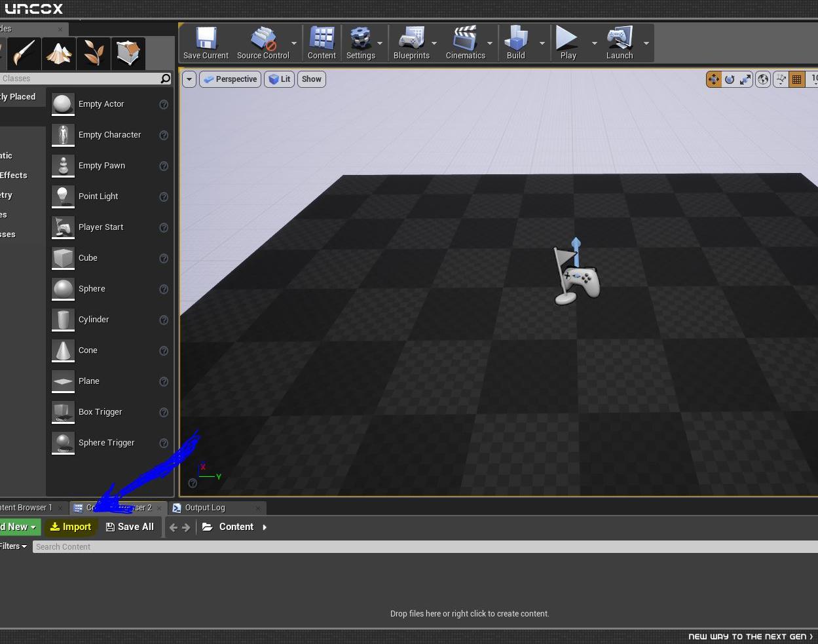Toggle grid snapping in viewport

pos(797,79)
